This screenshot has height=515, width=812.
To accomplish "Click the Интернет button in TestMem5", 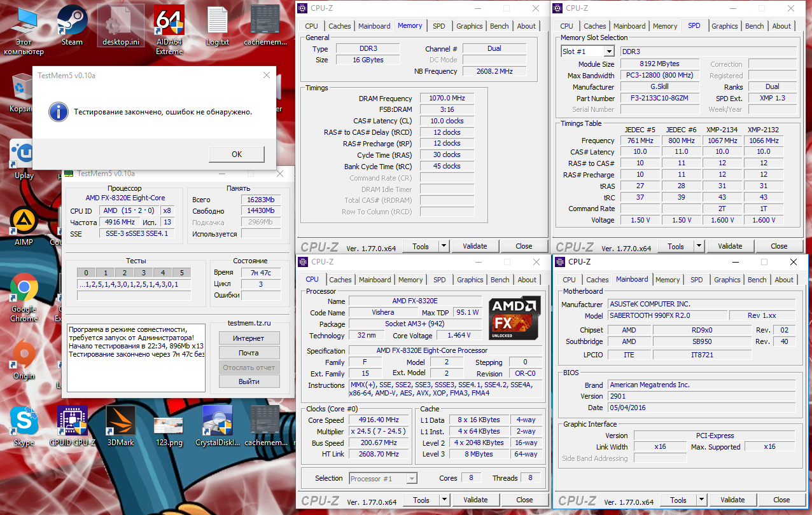I will [x=249, y=338].
